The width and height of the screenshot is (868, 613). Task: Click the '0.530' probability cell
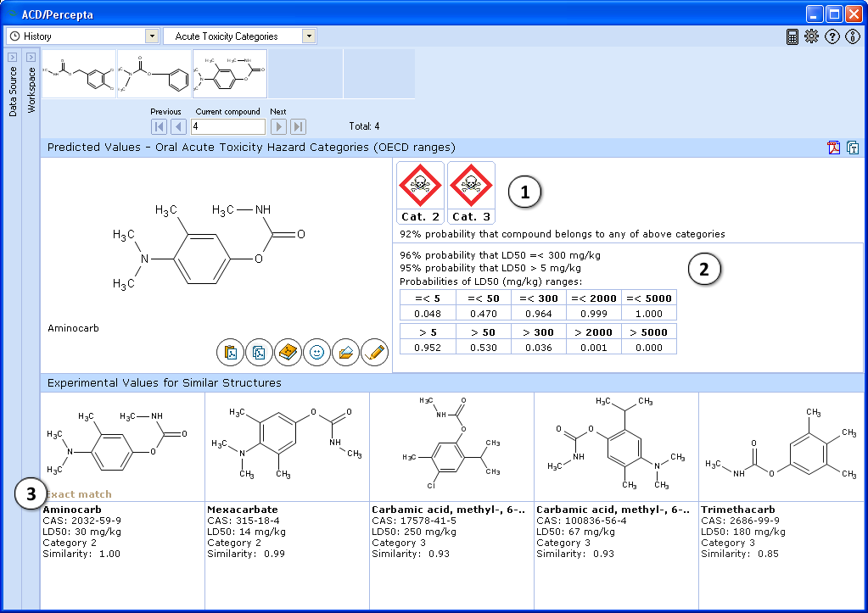[484, 348]
